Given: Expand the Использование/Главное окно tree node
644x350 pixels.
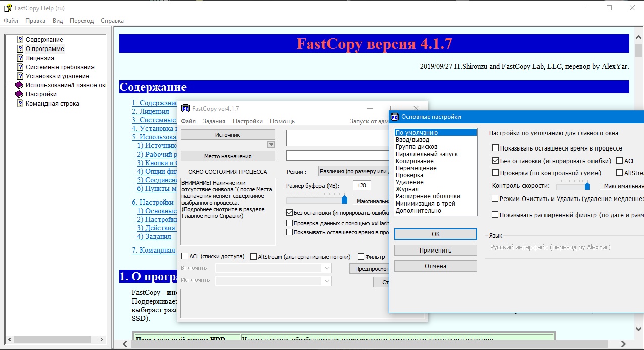Looking at the screenshot, I should tap(10, 86).
